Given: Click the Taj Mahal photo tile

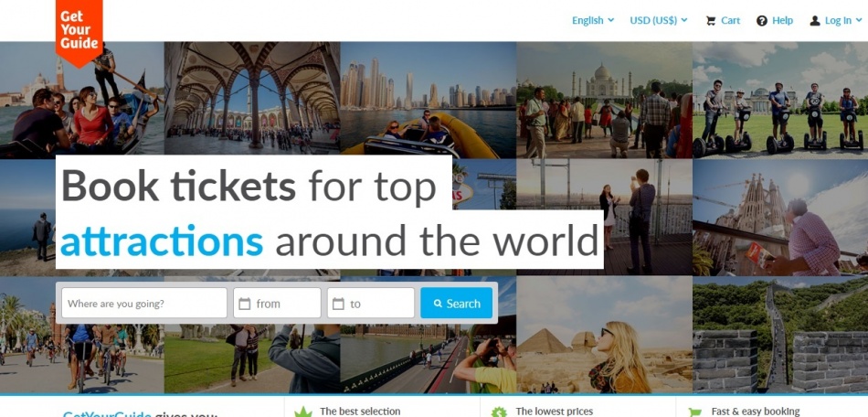Looking at the screenshot, I should coord(604,101).
